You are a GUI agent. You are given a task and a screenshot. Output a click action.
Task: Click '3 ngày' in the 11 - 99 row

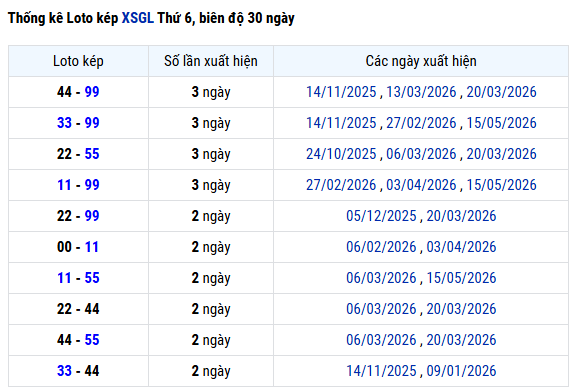coord(211,185)
